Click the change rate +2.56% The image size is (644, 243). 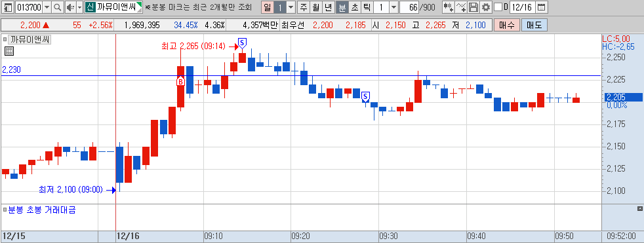point(100,25)
